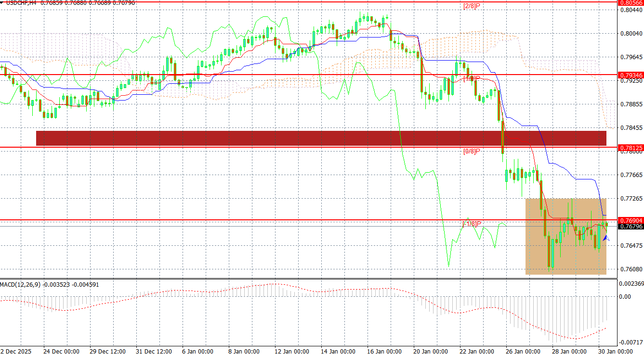The width and height of the screenshot is (644, 355).
Task: Click the 14 Jan 00:00 time label
Action: [x=338, y=351]
